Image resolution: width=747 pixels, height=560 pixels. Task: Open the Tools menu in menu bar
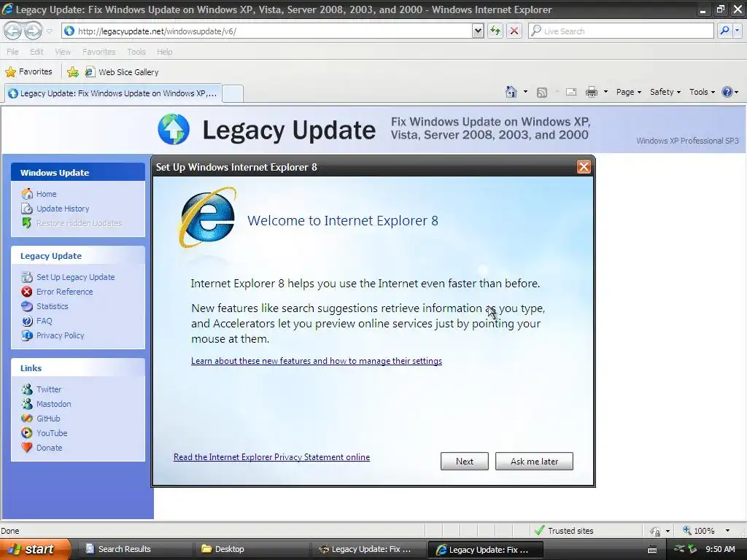[x=136, y=52]
